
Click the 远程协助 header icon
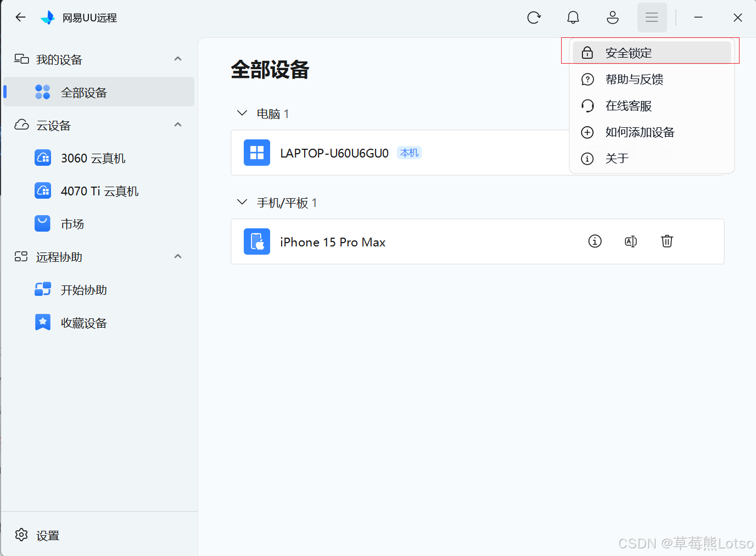click(21, 256)
